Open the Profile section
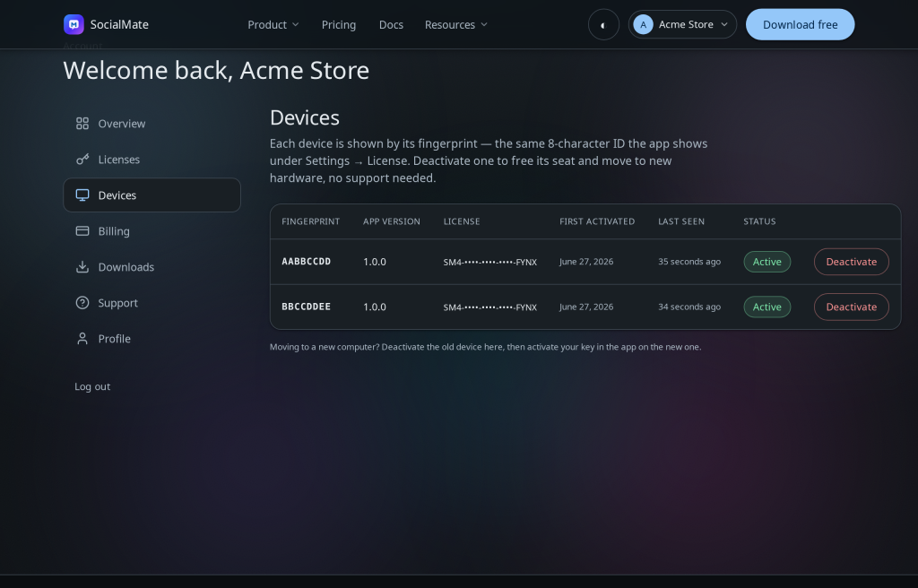 (152, 339)
